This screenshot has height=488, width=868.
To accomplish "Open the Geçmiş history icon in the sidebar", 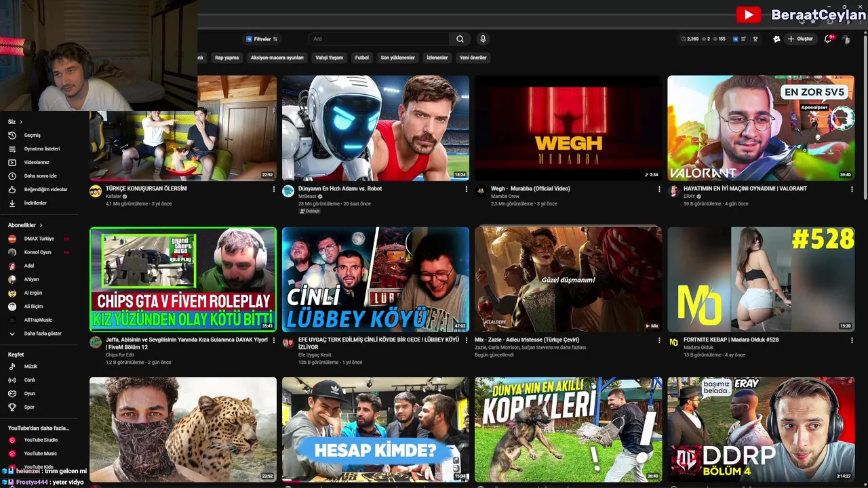I will pos(12,135).
